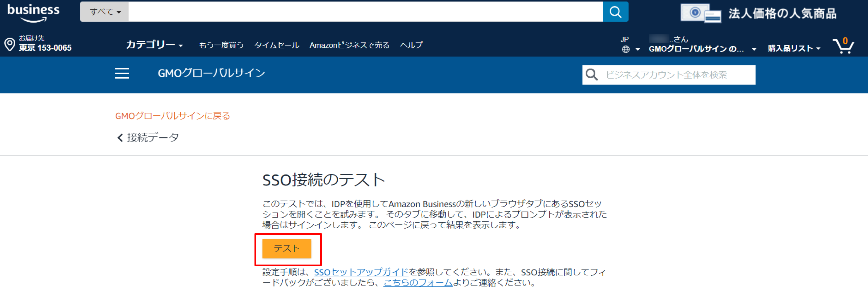The width and height of the screenshot is (868, 300).
Task: Click the Amazon business logo
Action: (x=33, y=13)
